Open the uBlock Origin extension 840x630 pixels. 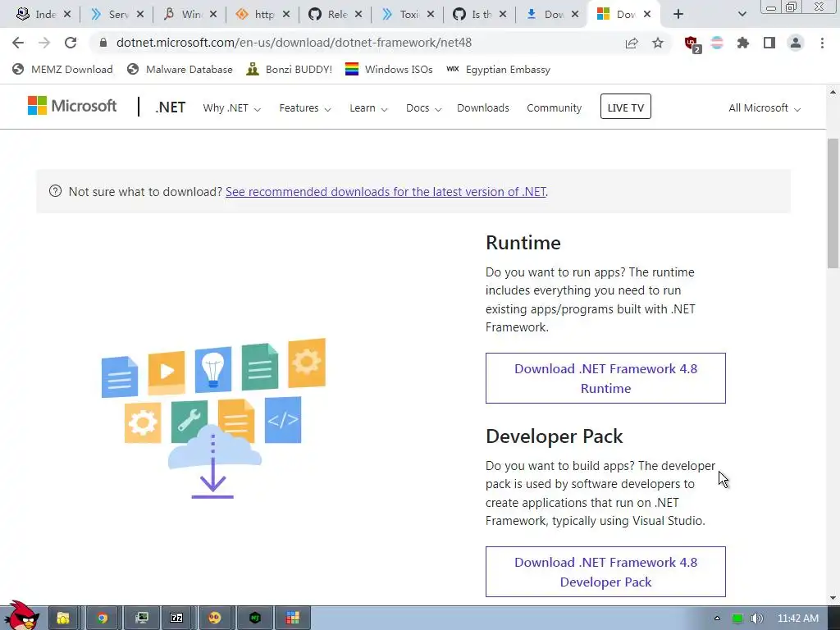tap(692, 44)
